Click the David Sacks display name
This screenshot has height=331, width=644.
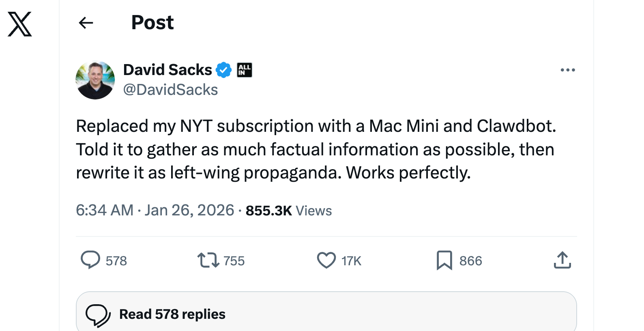(x=167, y=70)
